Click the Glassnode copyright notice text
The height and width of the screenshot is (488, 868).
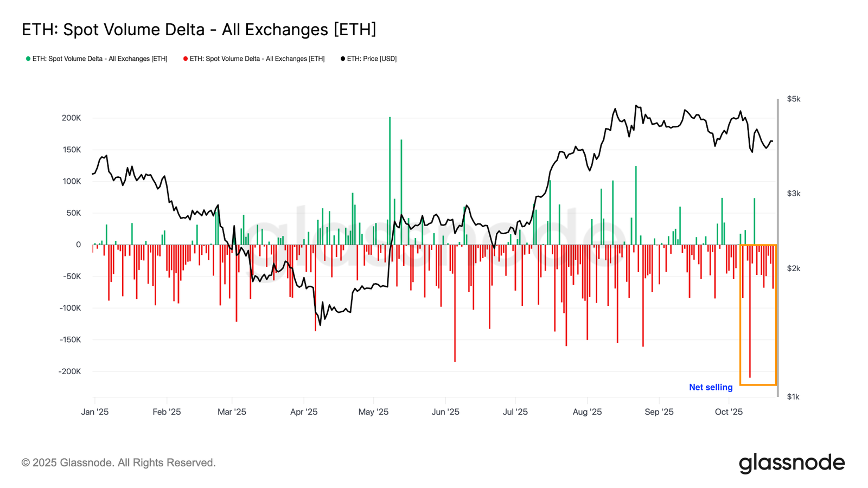click(x=119, y=463)
